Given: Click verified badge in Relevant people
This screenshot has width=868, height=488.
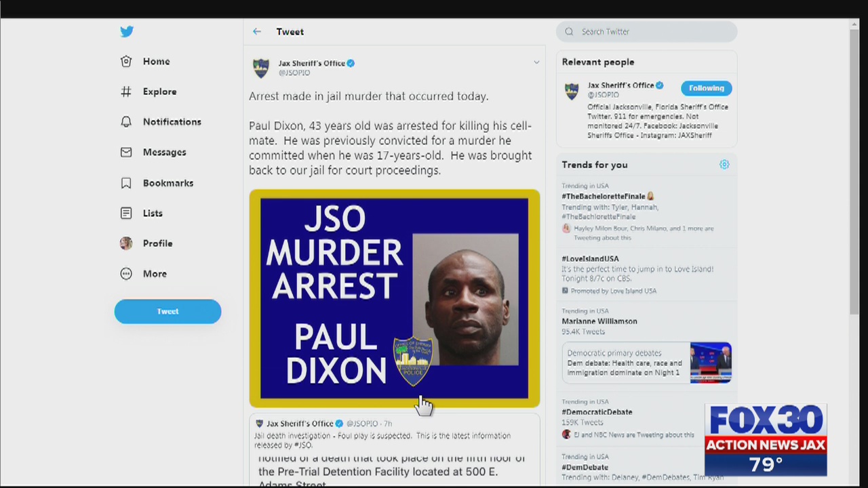Looking at the screenshot, I should 660,85.
